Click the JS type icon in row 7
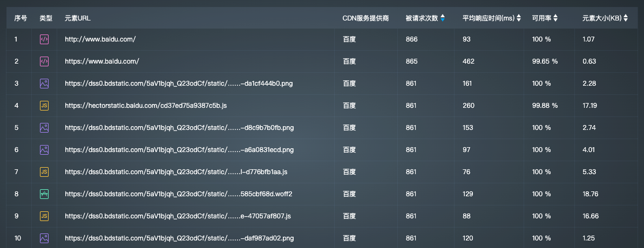This screenshot has height=248, width=644. (x=44, y=172)
